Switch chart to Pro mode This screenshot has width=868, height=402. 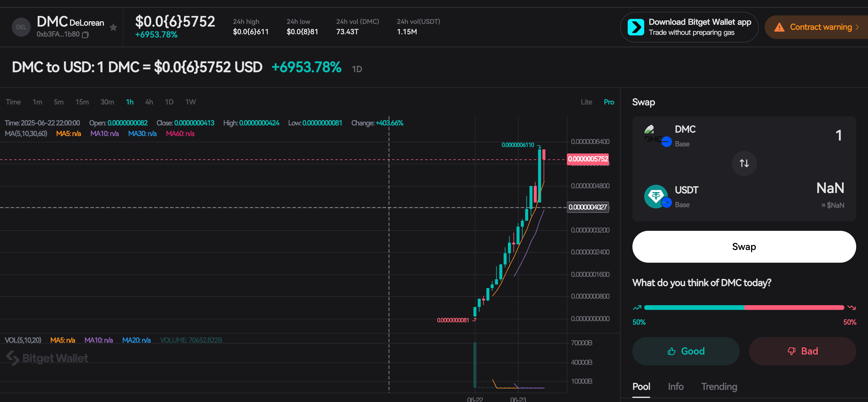608,102
